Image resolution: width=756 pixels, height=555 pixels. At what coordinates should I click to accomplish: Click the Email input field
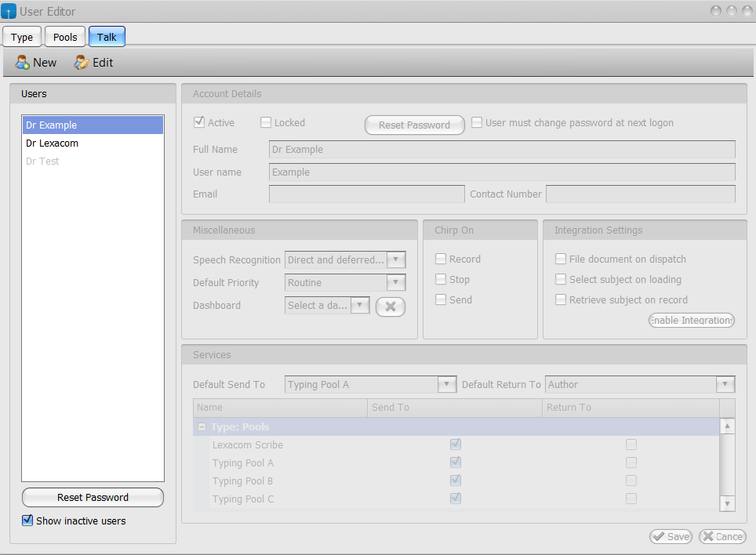tap(366, 194)
